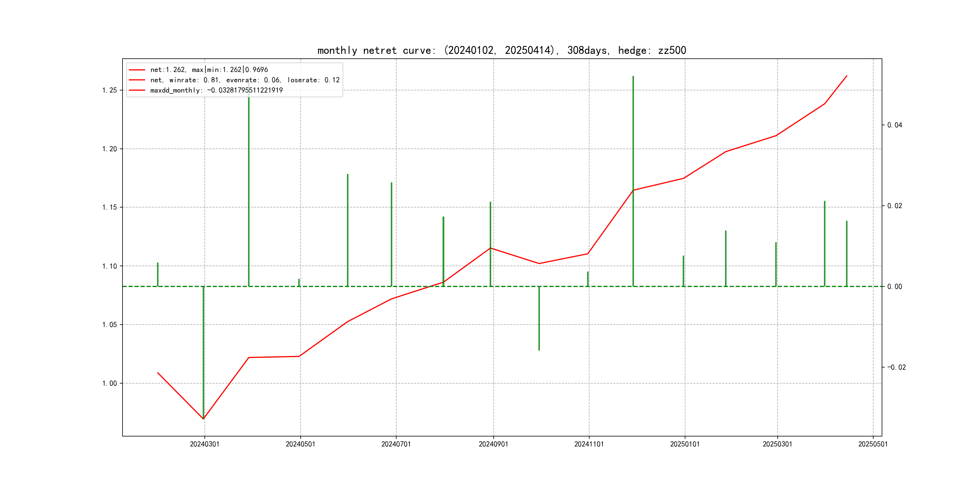Click the chart title text
The height and width of the screenshot is (490, 980).
pos(501,50)
